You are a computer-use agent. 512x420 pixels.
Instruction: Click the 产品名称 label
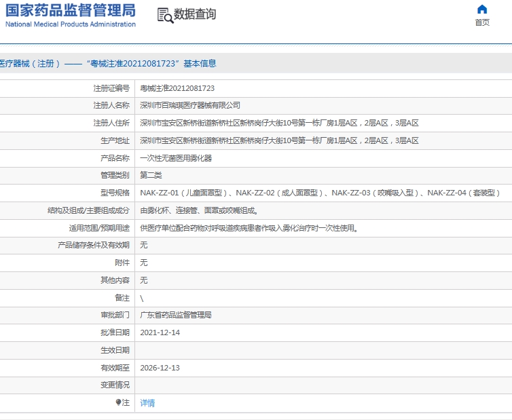pos(115,158)
